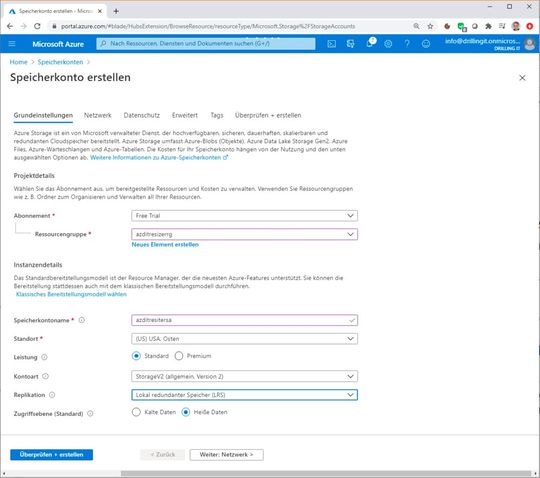The width and height of the screenshot is (540, 478).
Task: Show info tooltip for Kontoart
Action: (45, 376)
